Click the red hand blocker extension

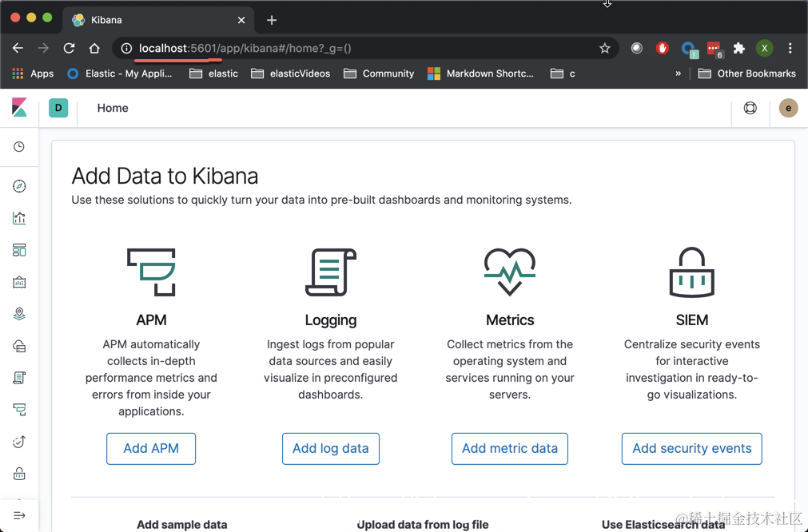point(663,49)
